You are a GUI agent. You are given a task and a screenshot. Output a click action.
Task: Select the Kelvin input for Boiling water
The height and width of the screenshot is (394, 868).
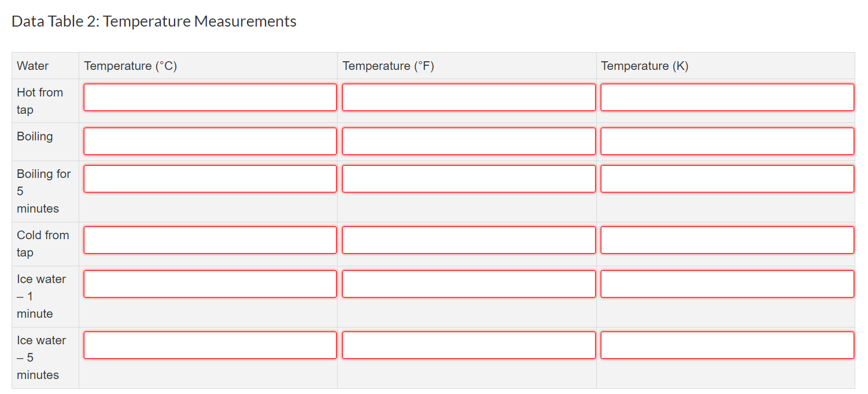click(727, 141)
